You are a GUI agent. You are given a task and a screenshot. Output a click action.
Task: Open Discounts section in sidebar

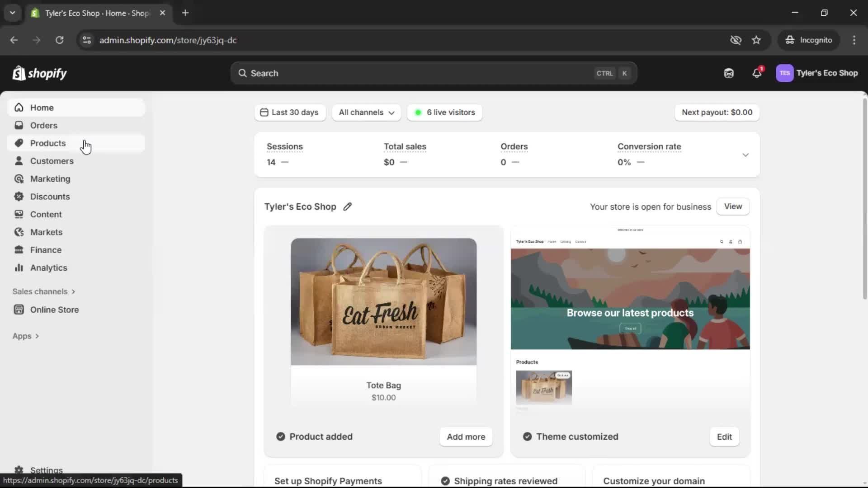point(50,197)
